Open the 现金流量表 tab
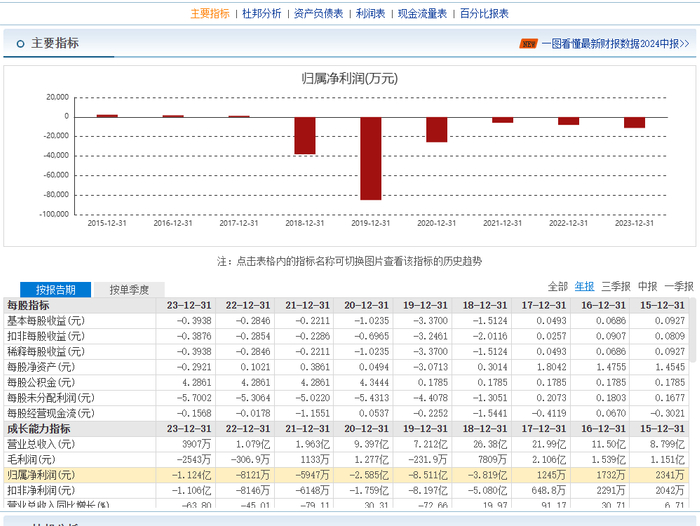This screenshot has width=700, height=526. click(422, 13)
